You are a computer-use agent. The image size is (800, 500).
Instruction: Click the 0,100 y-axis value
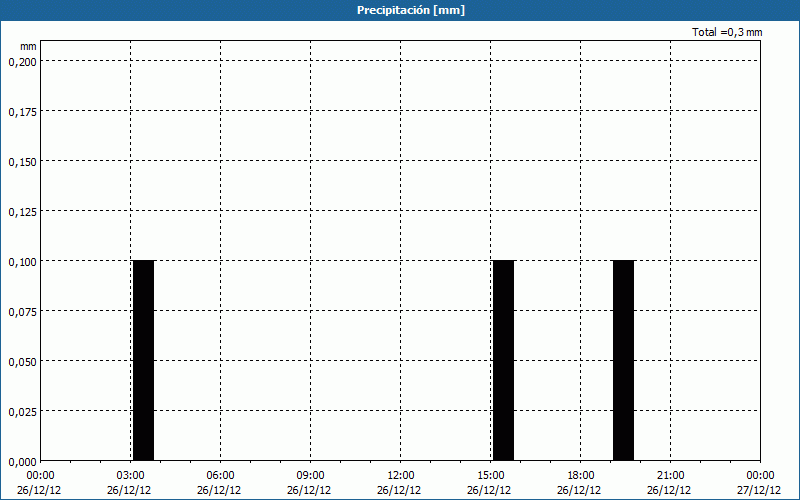22,262
